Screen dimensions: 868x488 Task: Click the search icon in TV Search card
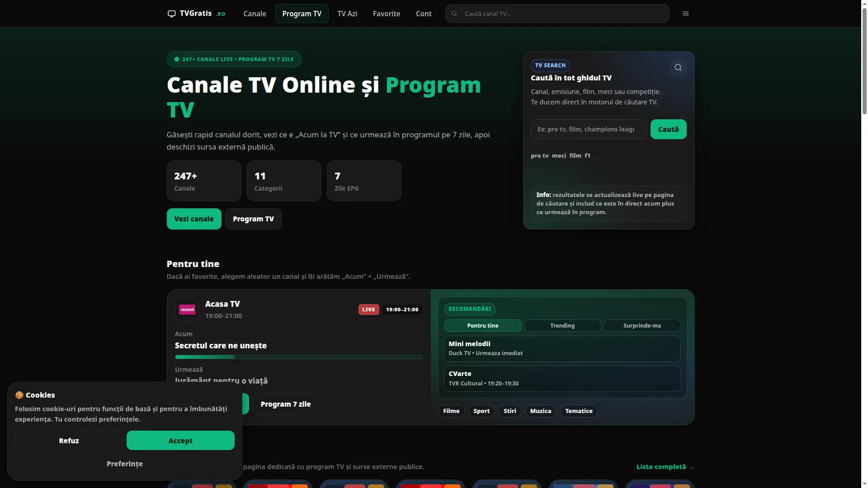coord(678,67)
